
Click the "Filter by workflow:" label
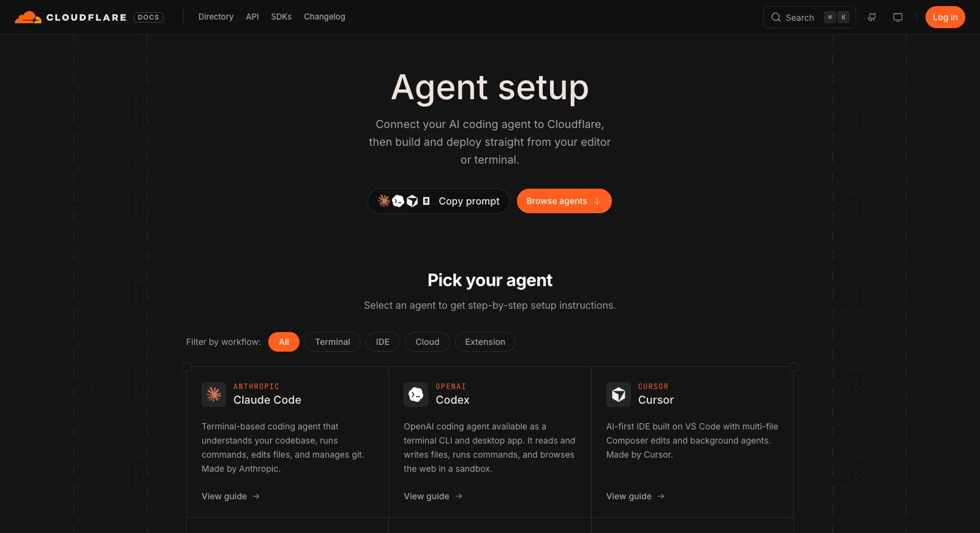224,342
